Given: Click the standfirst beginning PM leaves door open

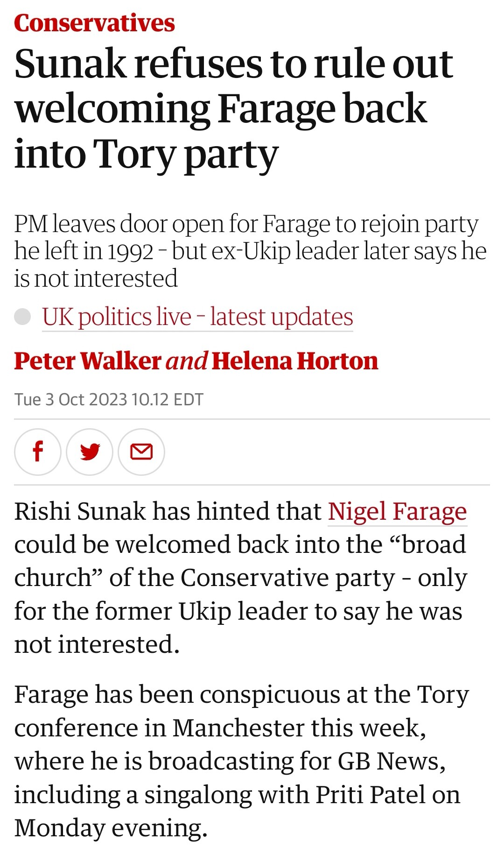Looking at the screenshot, I should tap(250, 251).
